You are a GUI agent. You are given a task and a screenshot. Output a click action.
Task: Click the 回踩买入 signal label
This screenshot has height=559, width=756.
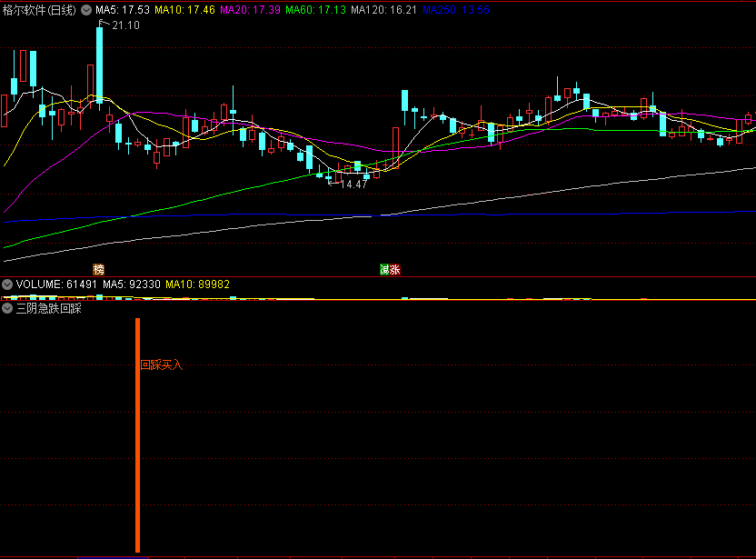point(162,365)
